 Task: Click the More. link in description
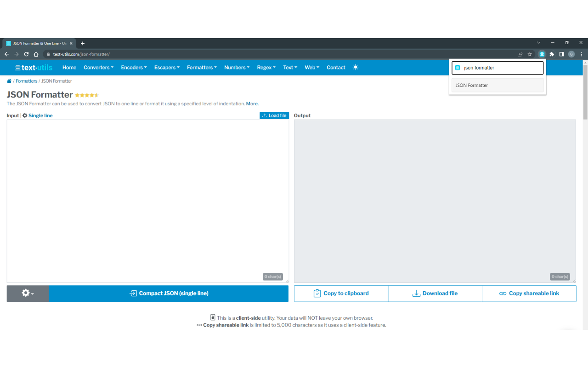[252, 104]
